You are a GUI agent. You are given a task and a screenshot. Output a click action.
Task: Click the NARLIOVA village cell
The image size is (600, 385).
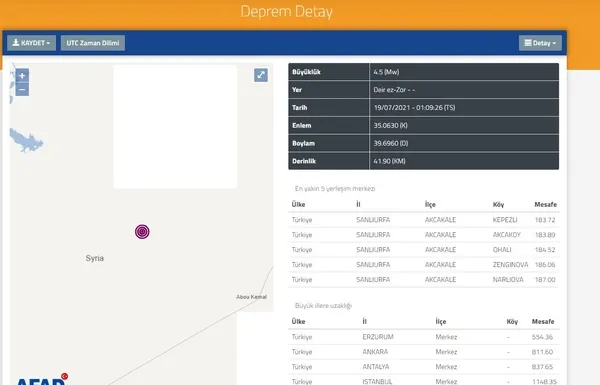pos(508,280)
